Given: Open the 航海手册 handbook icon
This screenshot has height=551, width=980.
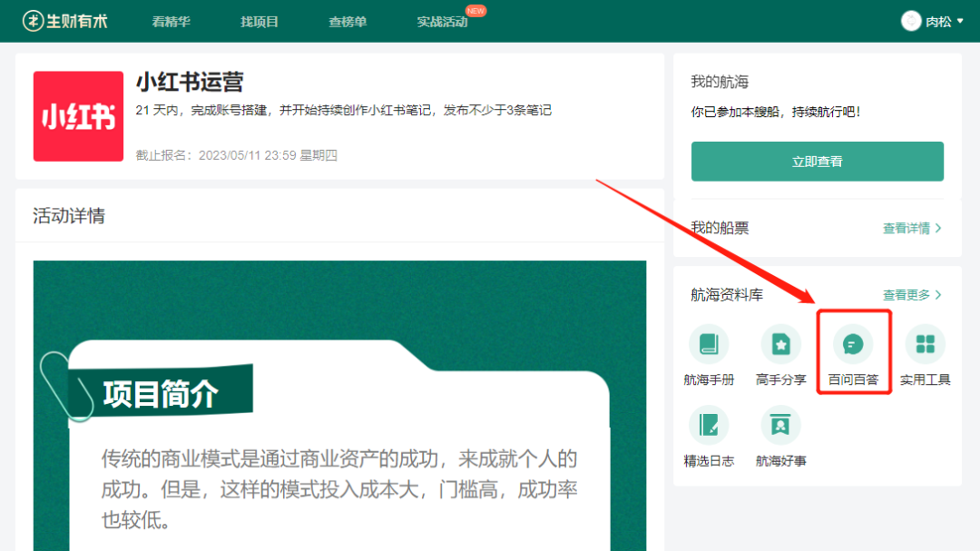Looking at the screenshot, I should [x=708, y=344].
